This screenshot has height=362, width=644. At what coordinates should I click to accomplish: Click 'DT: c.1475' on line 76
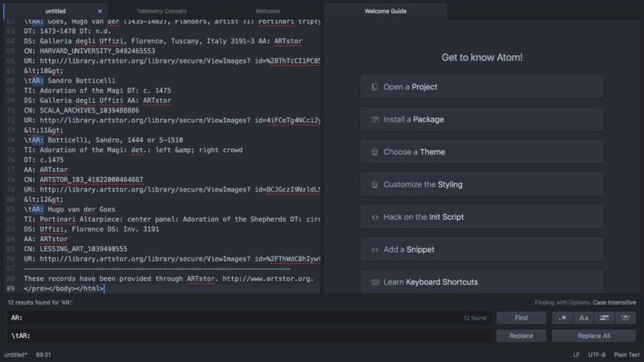[x=43, y=159]
